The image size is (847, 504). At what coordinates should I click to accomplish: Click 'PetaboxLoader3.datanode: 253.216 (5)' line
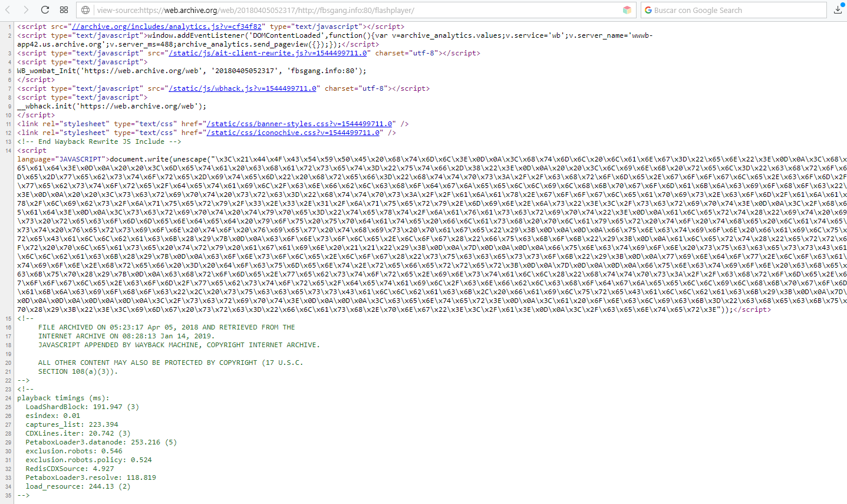[x=101, y=442]
